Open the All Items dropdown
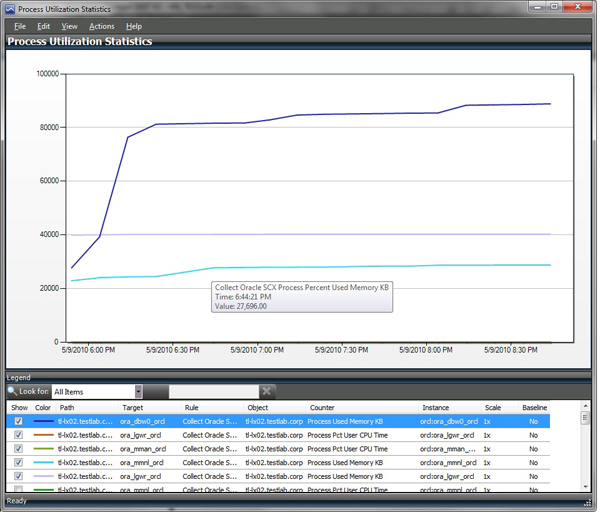The width and height of the screenshot is (600, 512). coord(138,392)
